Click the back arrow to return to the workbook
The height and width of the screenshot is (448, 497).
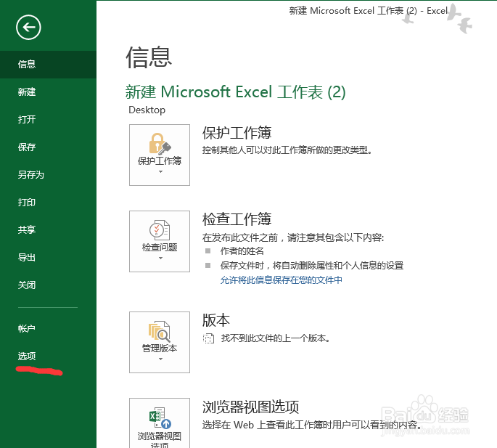28,28
